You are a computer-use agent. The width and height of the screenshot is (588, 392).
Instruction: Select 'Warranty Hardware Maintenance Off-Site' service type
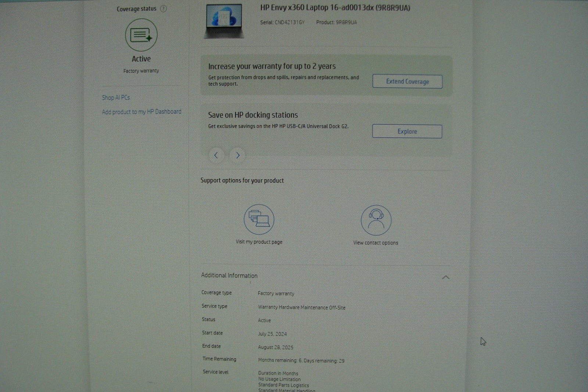point(301,307)
